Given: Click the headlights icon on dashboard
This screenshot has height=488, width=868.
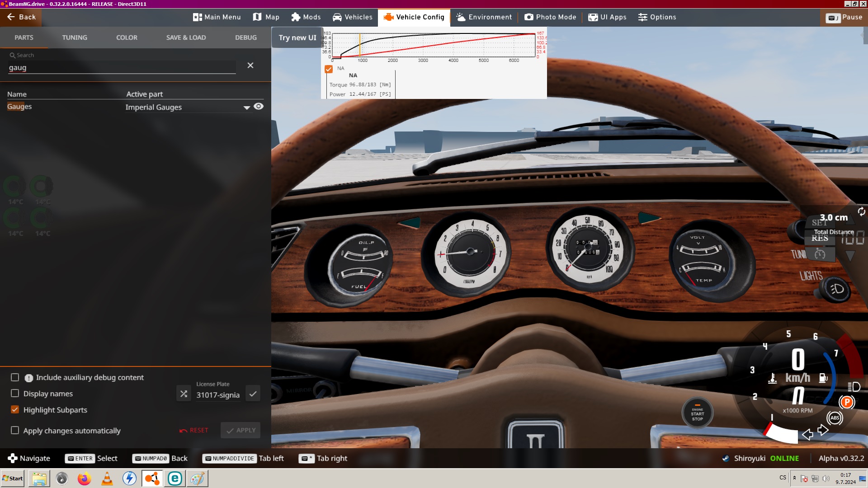Looking at the screenshot, I should [837, 289].
